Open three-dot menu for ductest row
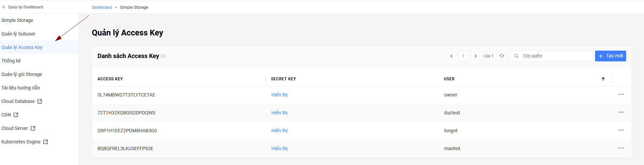 621,112
